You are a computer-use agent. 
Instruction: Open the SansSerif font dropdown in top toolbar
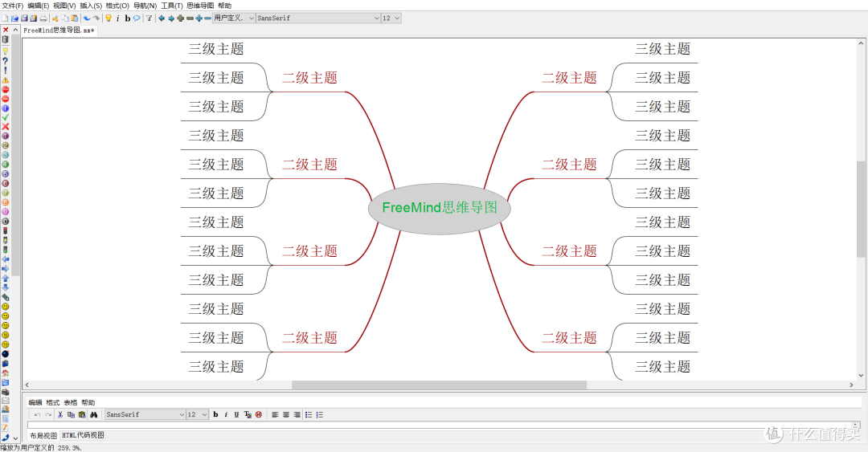(318, 18)
